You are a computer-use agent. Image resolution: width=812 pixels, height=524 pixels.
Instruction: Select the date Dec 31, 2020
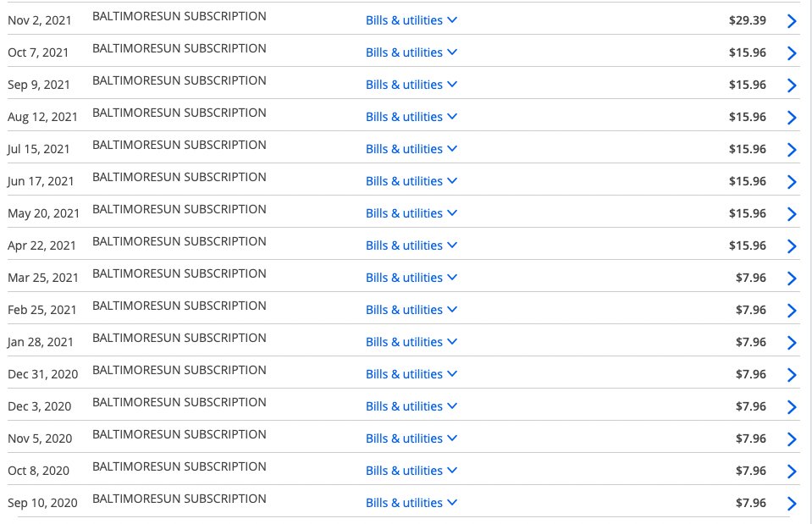[43, 374]
